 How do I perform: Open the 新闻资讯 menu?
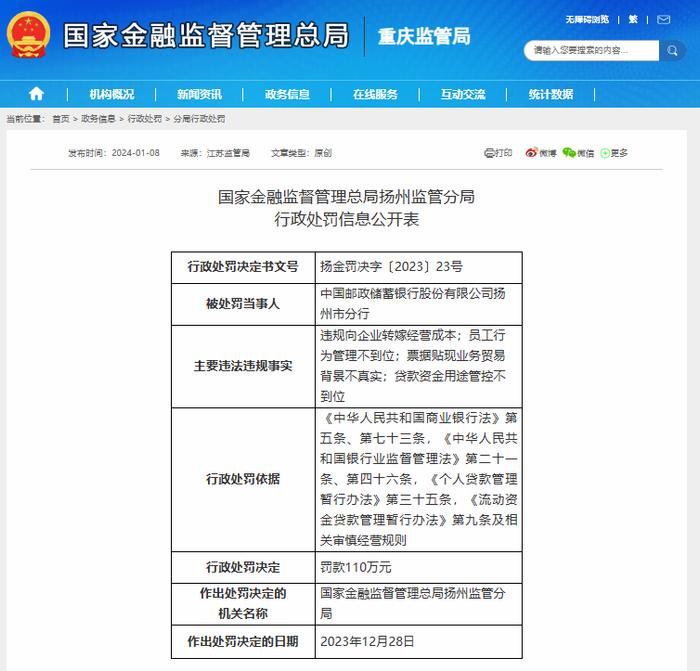tap(199, 94)
